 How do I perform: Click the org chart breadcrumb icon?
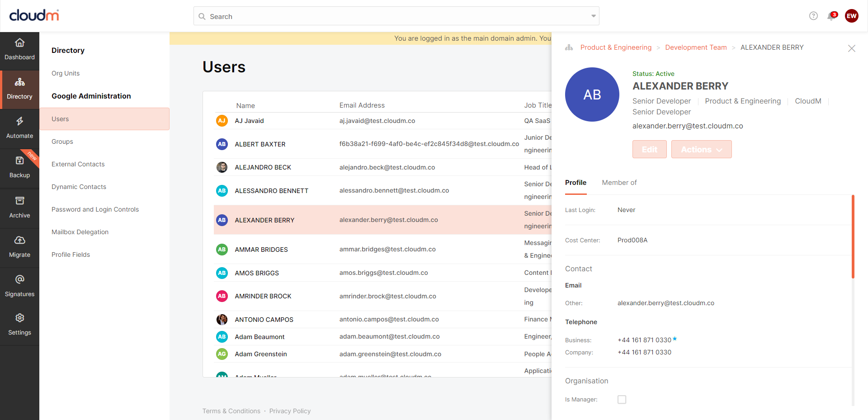tap(569, 47)
